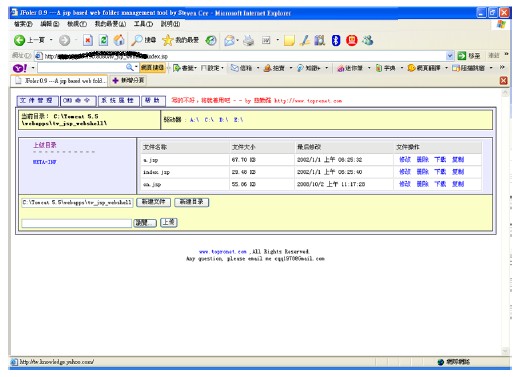
Task: Expand the toolbar overflow chevron after 阻擋視窗
Action: 502,68
